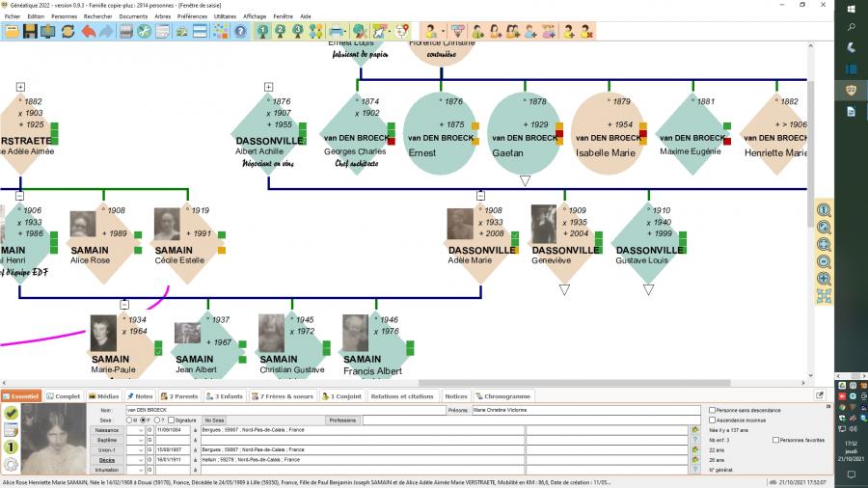This screenshot has height=488, width=868.
Task: Click the detach panel icon right of the tabs
Action: (820, 395)
